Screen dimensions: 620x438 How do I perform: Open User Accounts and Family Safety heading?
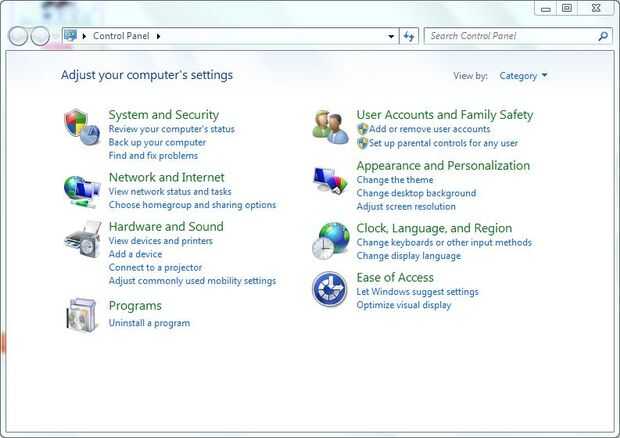pos(445,115)
